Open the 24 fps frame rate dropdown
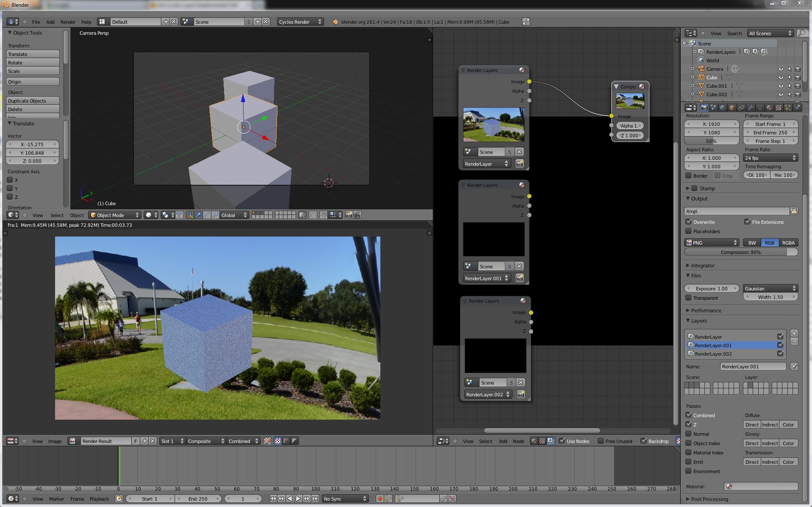Screen dimensions: 812x507 (770, 158)
